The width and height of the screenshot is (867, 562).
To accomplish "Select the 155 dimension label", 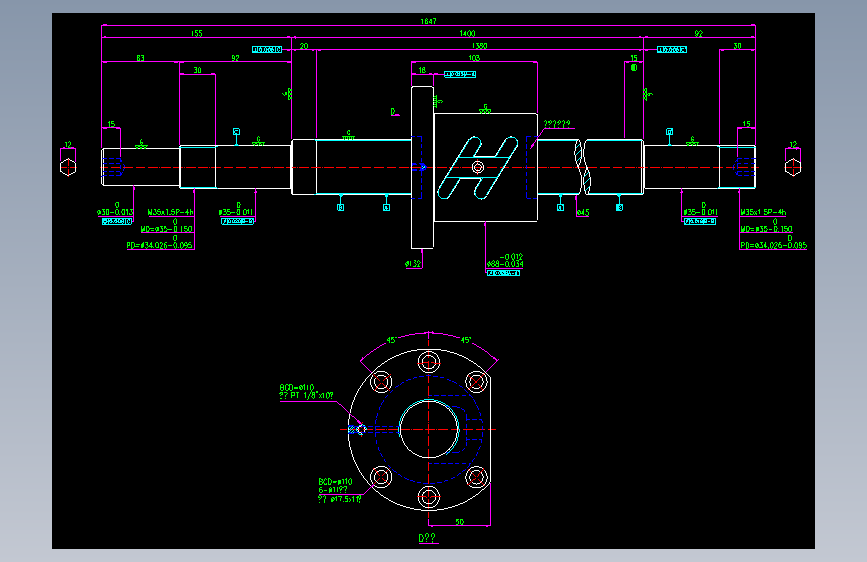I will (x=197, y=34).
